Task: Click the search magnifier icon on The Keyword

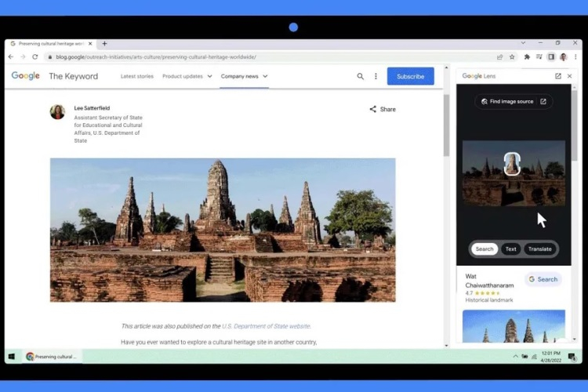Action: click(361, 76)
